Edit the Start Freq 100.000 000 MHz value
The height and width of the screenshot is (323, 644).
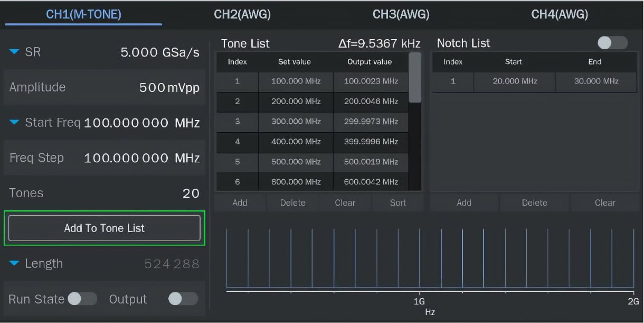coord(141,123)
